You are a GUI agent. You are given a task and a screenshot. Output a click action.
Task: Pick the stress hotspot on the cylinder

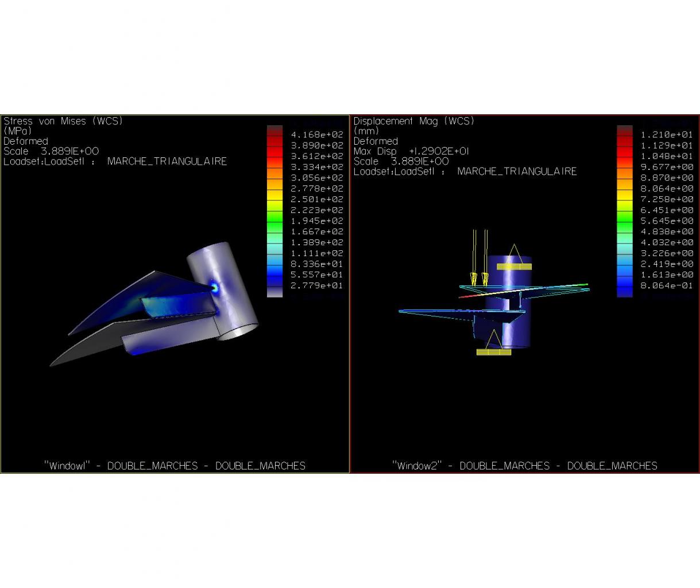215,287
